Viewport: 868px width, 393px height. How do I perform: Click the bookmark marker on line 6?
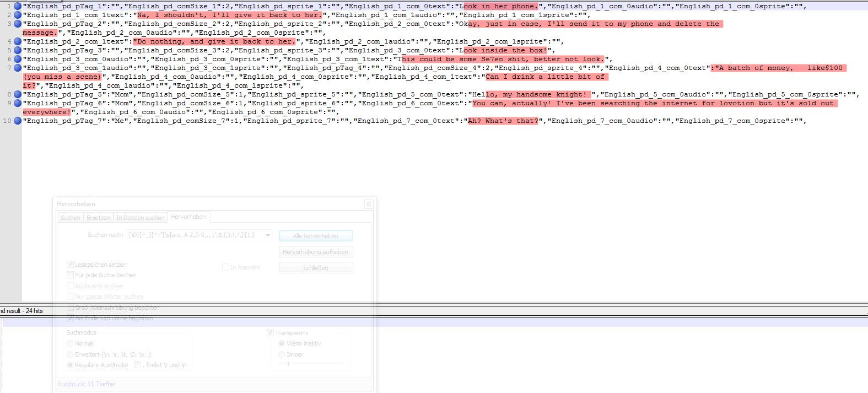18,59
